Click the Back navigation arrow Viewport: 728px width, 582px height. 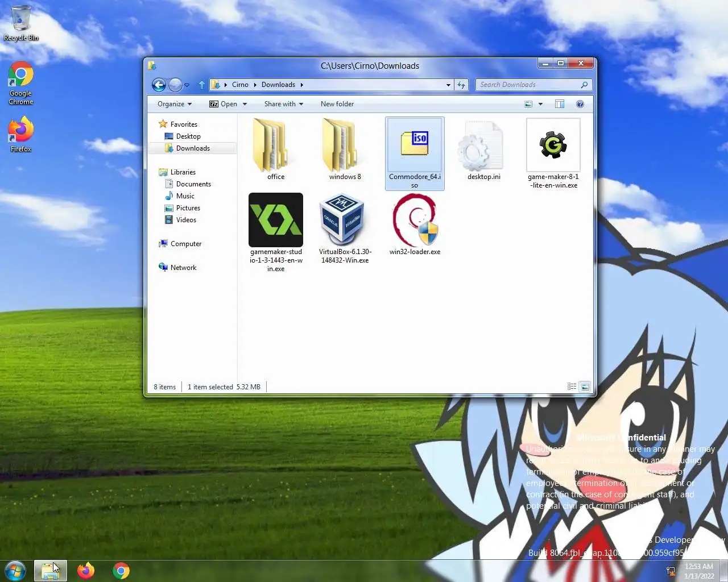tap(159, 85)
